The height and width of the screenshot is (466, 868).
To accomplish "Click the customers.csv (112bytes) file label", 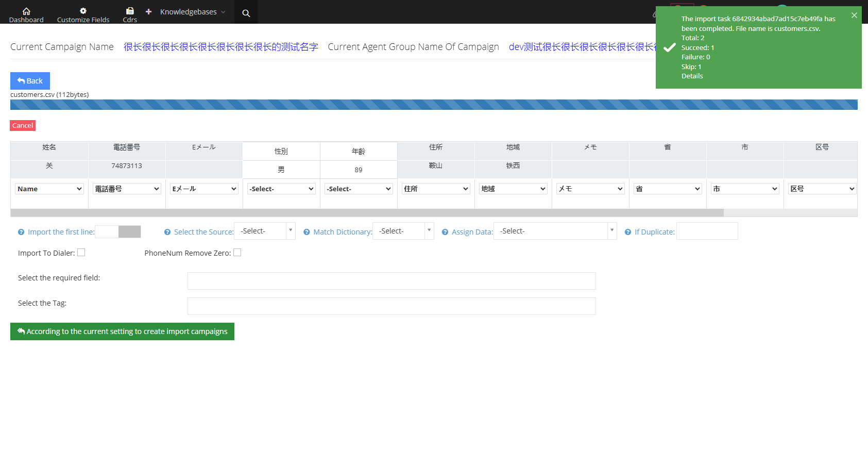I will tap(49, 94).
